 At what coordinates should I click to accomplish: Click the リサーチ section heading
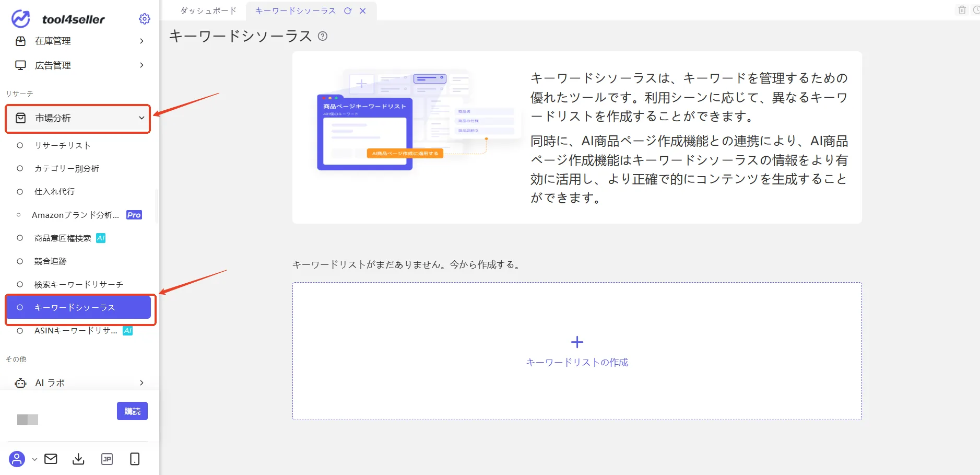[19, 94]
